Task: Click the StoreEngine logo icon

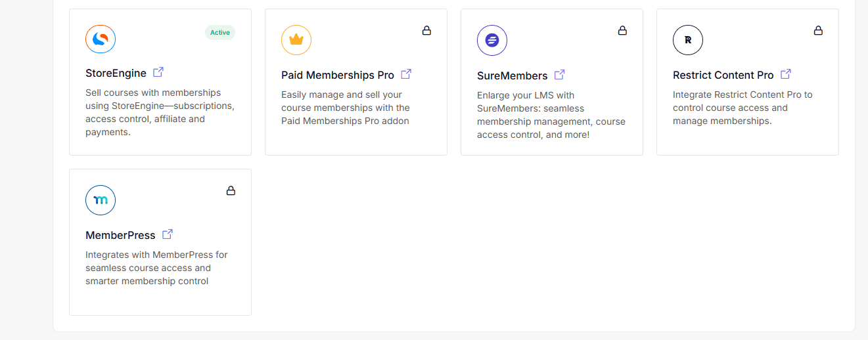Action: click(x=101, y=39)
